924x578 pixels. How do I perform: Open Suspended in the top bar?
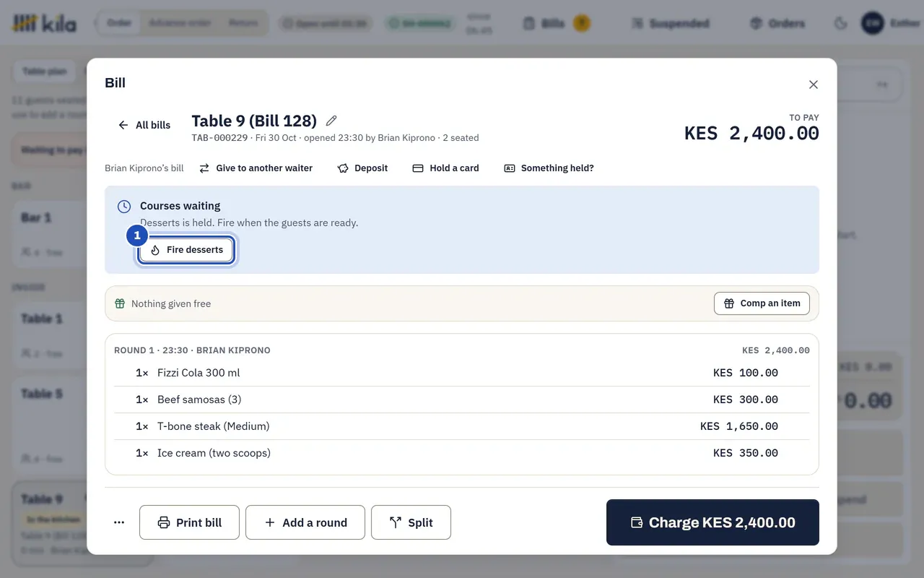[670, 23]
